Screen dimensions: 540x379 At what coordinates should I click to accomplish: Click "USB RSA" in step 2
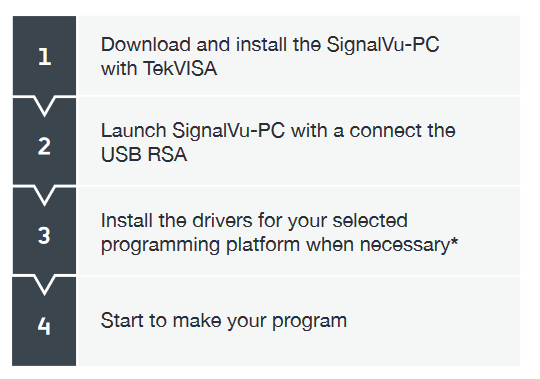click(144, 154)
